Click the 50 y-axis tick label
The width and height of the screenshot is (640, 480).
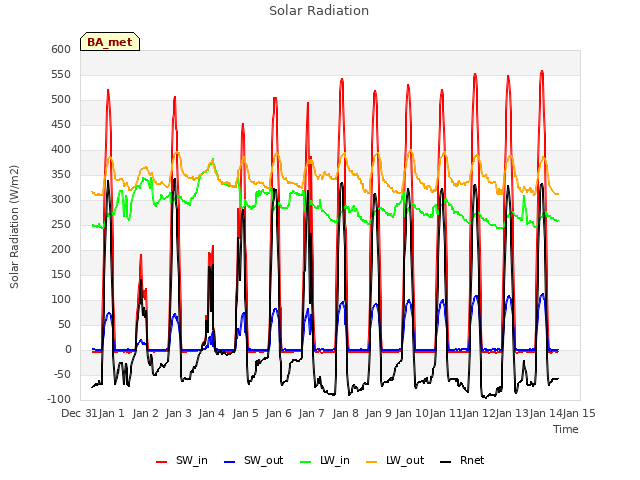click(64, 324)
